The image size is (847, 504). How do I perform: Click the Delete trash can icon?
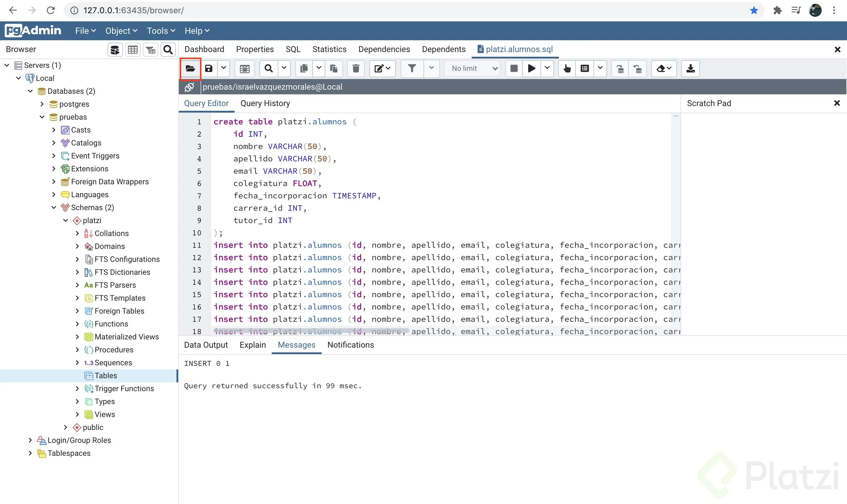pos(356,68)
